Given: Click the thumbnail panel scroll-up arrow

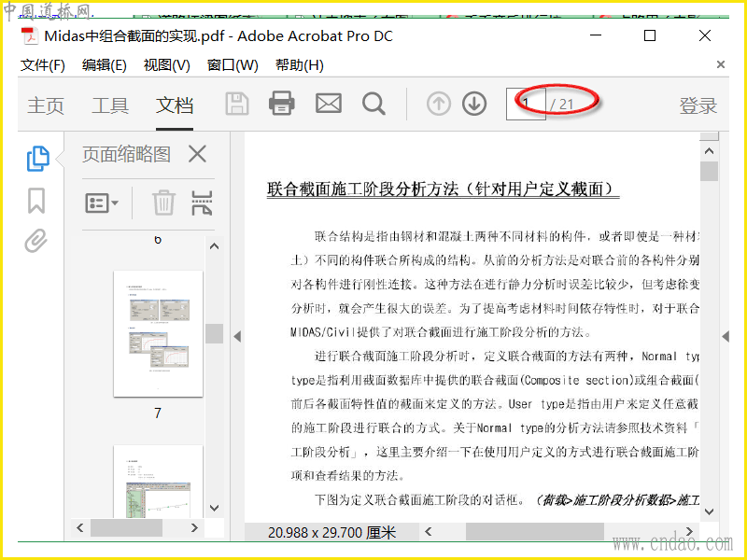Looking at the screenshot, I should click(215, 246).
